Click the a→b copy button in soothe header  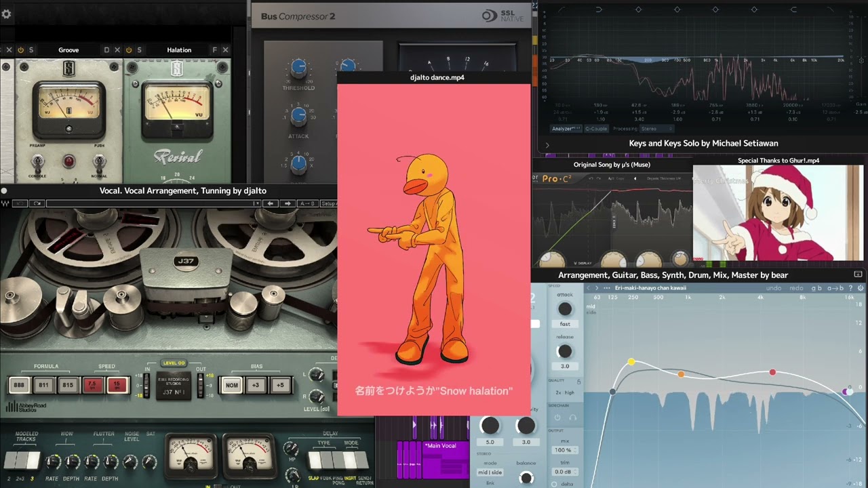[835, 288]
